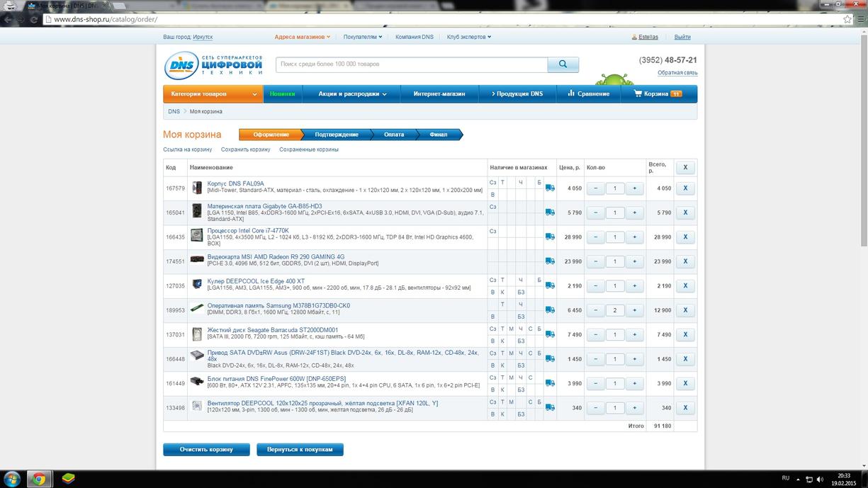Click Выйти logout link
The height and width of the screenshot is (488, 868).
click(x=682, y=37)
